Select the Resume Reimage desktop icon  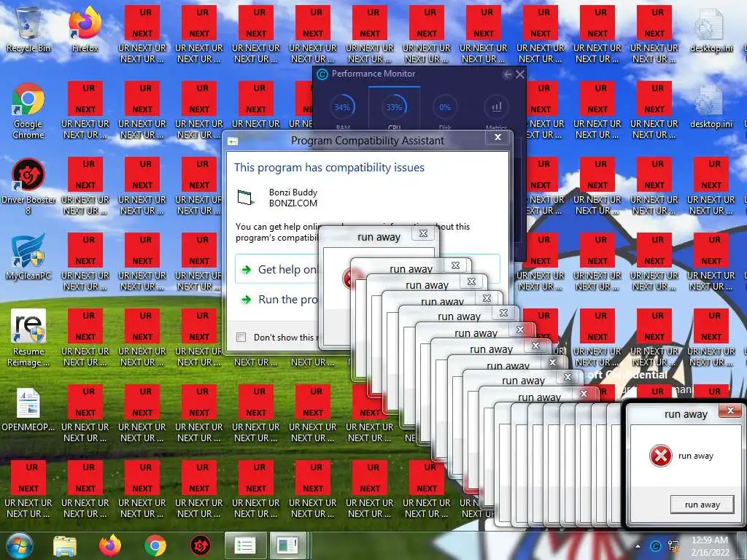[x=28, y=338]
